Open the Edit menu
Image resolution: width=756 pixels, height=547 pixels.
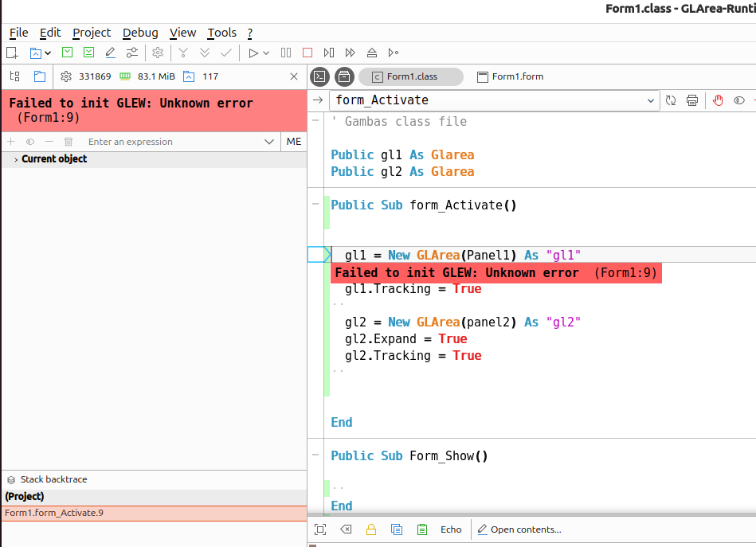point(50,33)
